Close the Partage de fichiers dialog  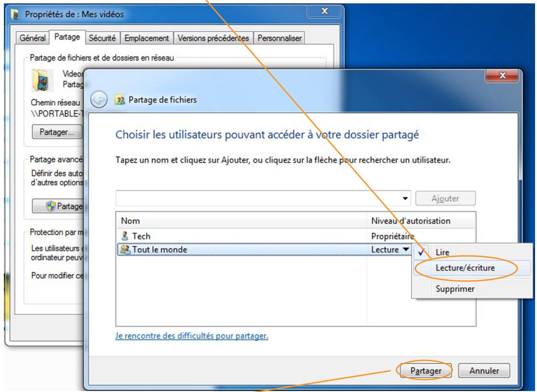point(502,76)
